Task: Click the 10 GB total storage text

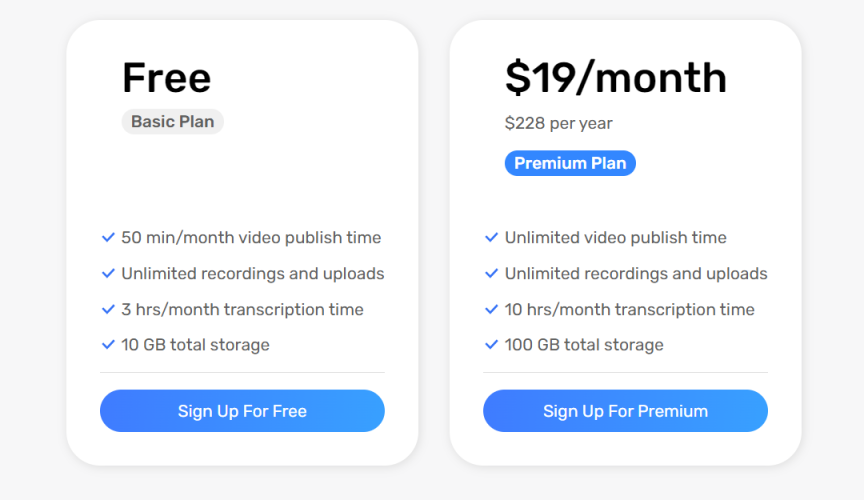Action: pos(195,345)
